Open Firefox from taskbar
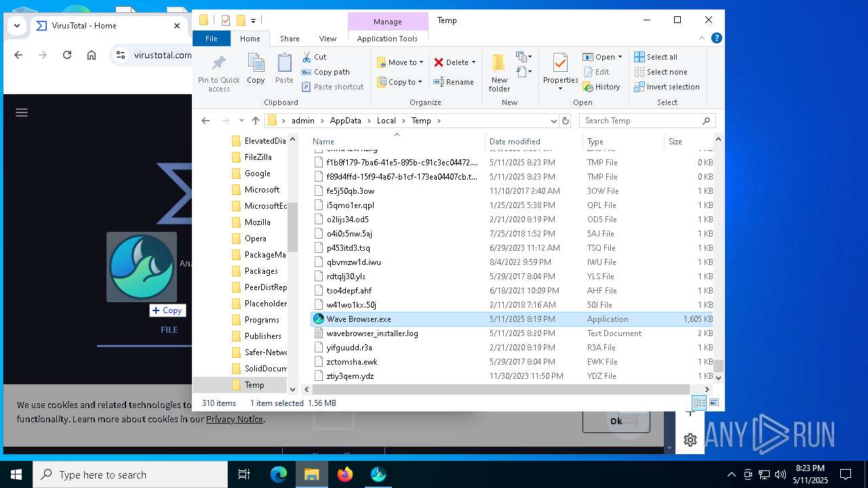The height and width of the screenshot is (488, 868). (345, 474)
